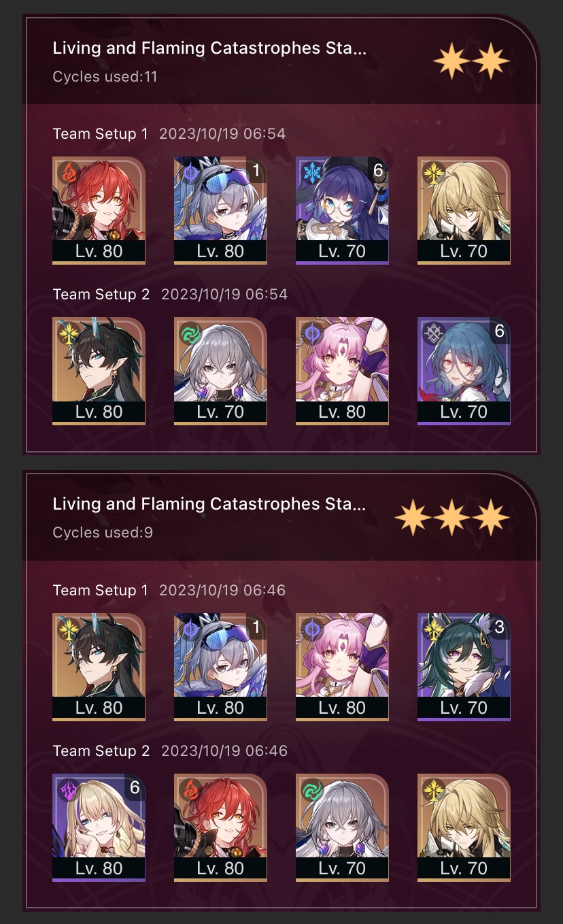
Task: Tap the imaginary element icon on Yukong's portrait
Action: (432, 628)
